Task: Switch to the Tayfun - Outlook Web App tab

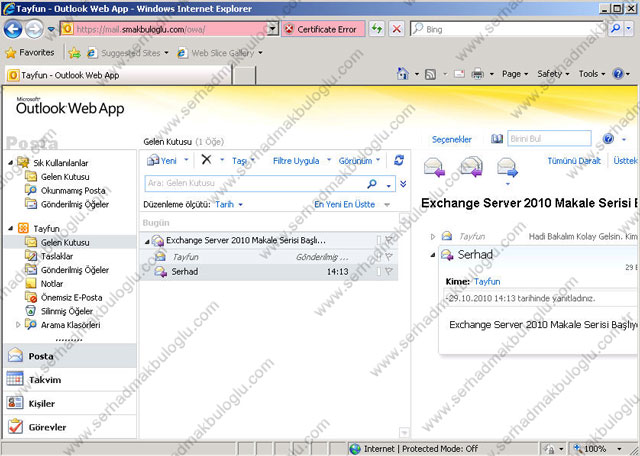Action: (x=118, y=75)
